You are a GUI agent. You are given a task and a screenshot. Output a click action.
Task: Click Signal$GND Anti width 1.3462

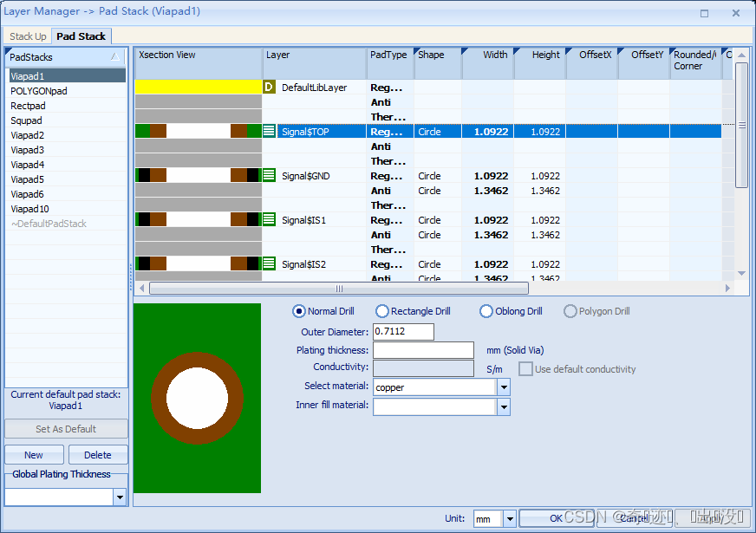click(488, 191)
